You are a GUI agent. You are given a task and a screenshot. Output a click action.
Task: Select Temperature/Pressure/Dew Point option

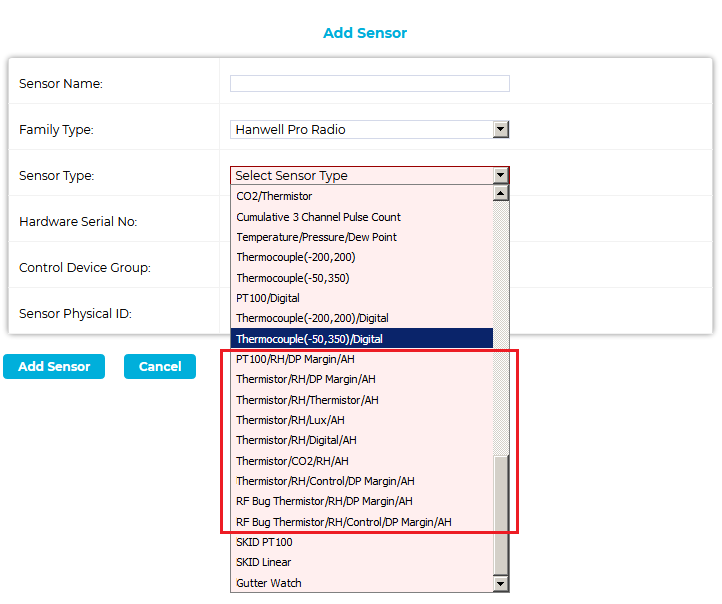316,237
